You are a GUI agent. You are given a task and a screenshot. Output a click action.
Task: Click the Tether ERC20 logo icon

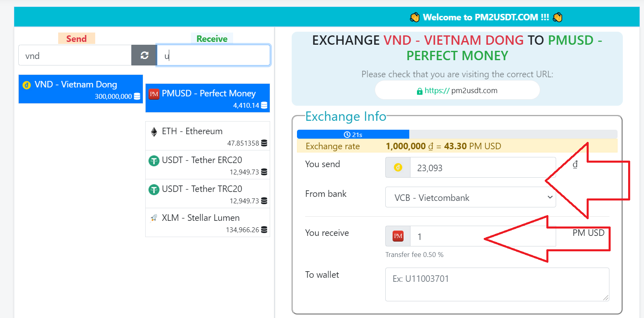click(x=154, y=161)
